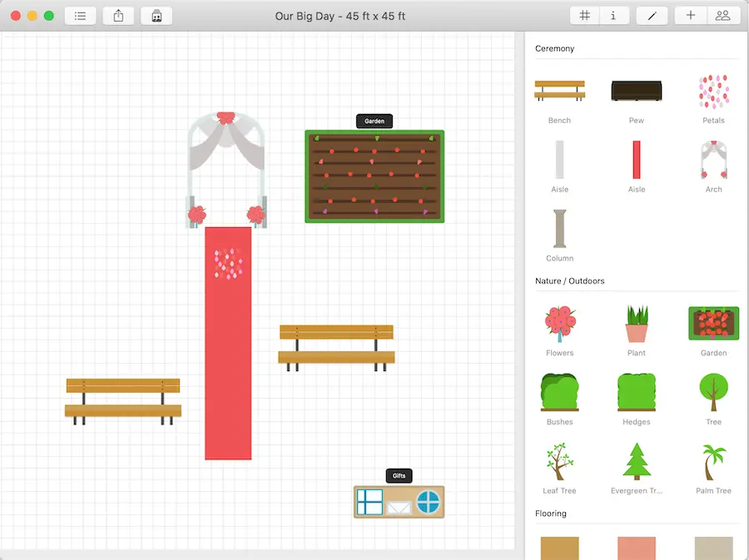
Task: Select the line drawing tool
Action: coord(652,16)
